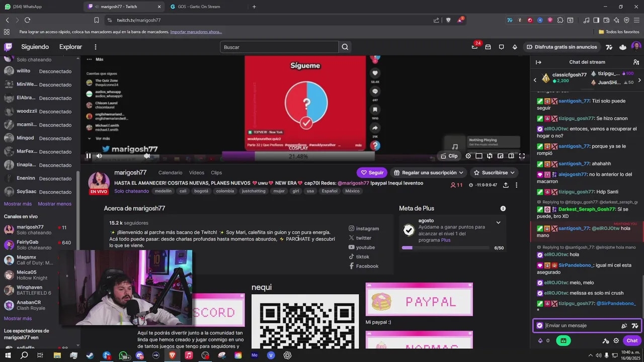Open the chat settings gear
This screenshot has height=362, width=644.
pos(616,340)
